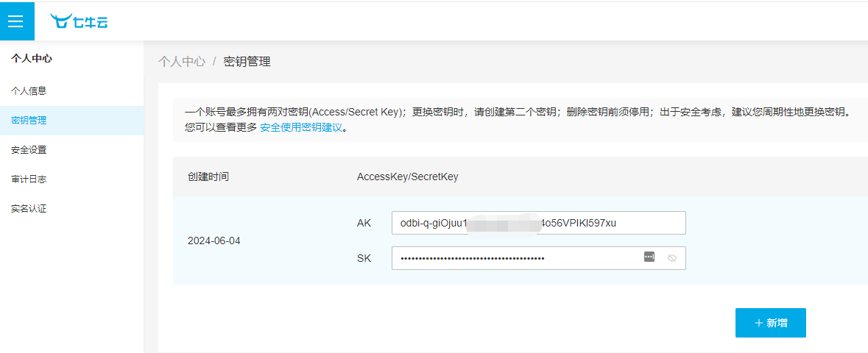The width and height of the screenshot is (868, 353).
Task: Open the 安全使用密钥建议 link
Action: 301,127
